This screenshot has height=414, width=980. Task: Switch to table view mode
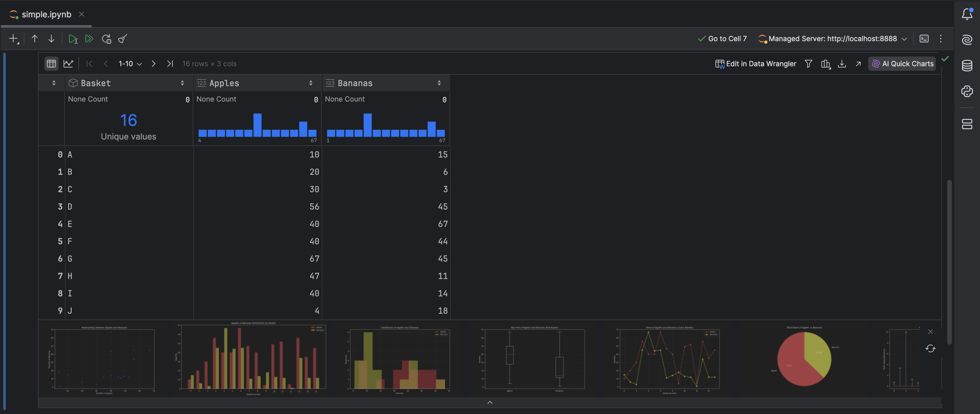(x=51, y=64)
